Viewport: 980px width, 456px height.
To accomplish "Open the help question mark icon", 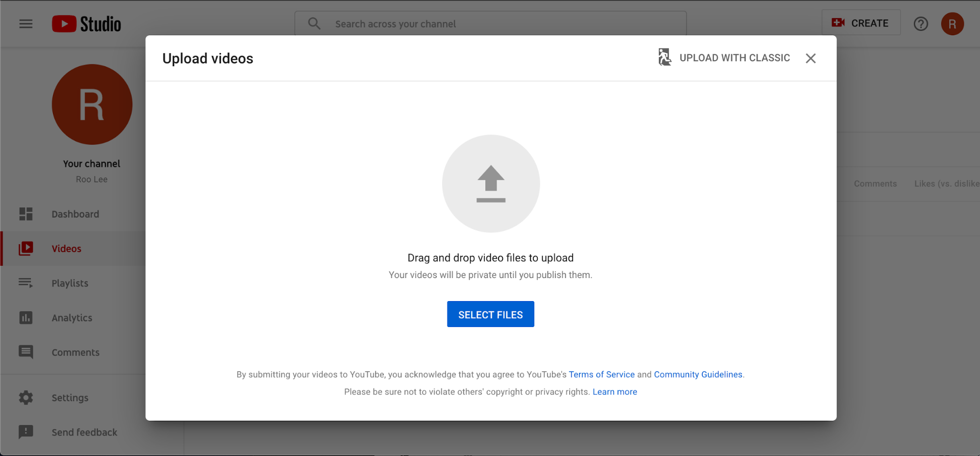I will coord(921,24).
